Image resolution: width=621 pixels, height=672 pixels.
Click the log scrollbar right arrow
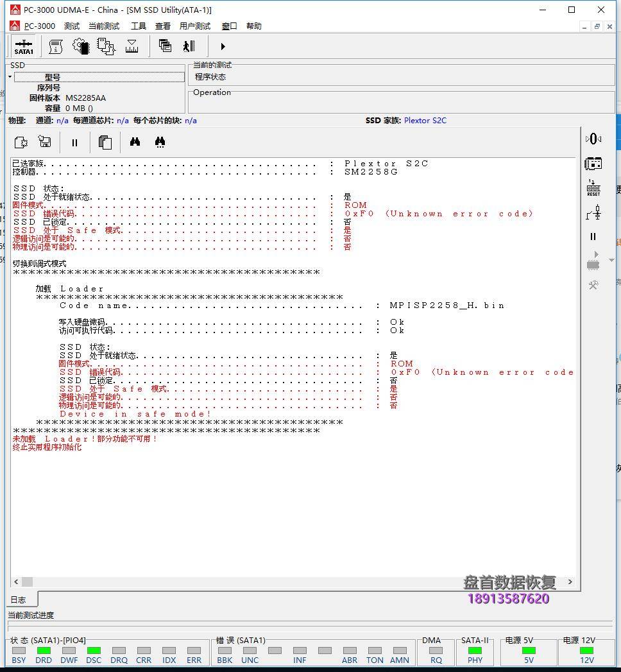point(570,582)
